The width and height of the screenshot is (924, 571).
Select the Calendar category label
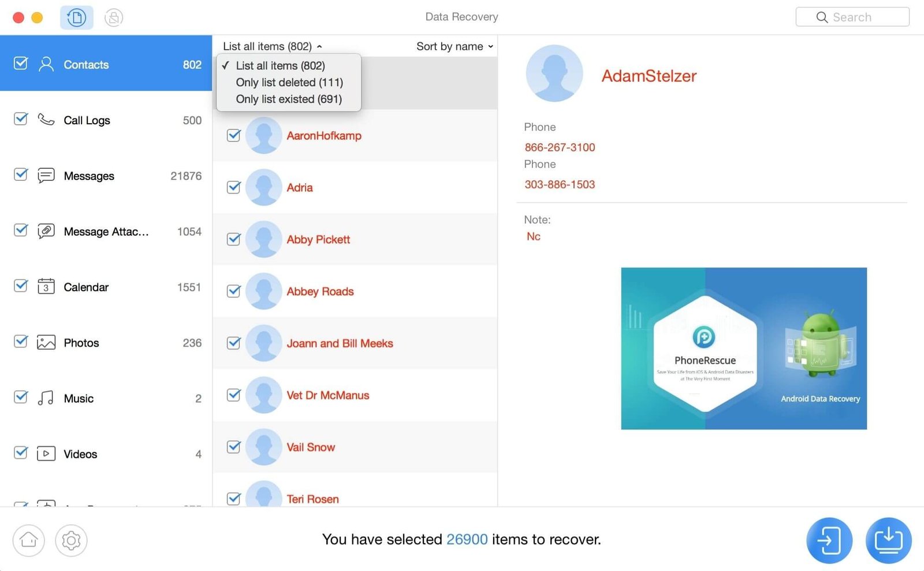click(x=86, y=287)
